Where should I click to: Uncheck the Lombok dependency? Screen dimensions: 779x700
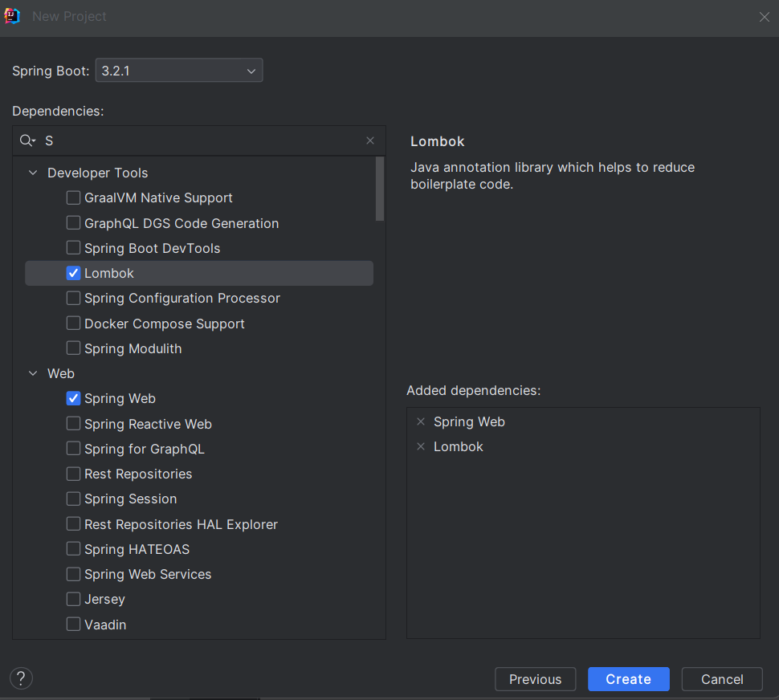click(74, 273)
